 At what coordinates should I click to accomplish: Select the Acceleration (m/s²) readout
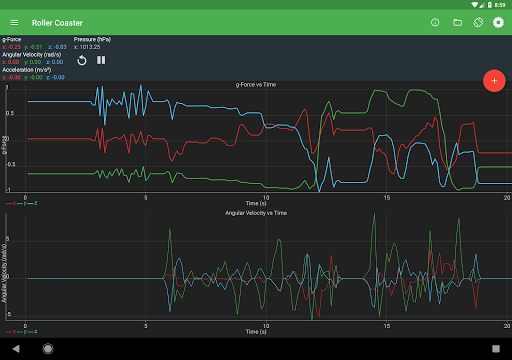27,70
